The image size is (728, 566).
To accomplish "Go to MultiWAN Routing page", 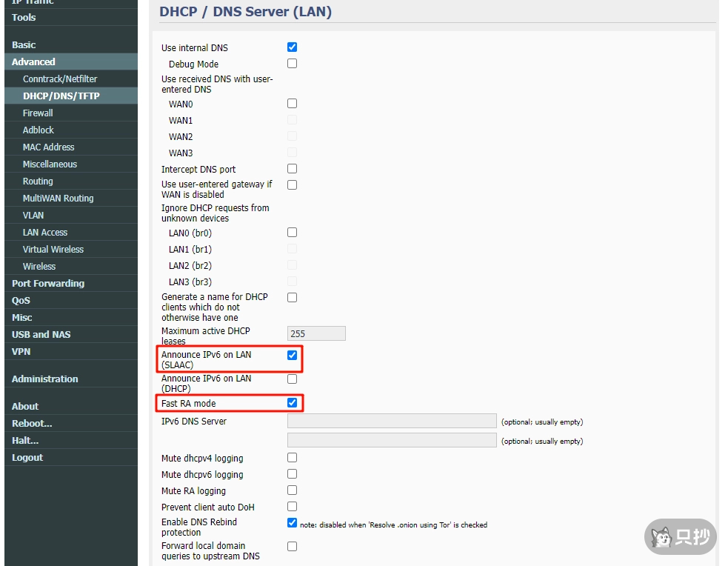I will (58, 199).
